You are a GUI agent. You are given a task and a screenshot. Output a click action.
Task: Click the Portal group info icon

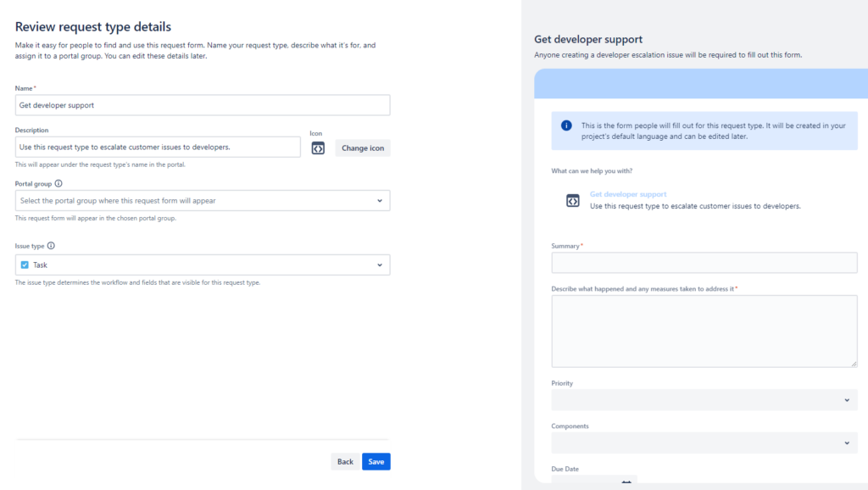pos(59,183)
